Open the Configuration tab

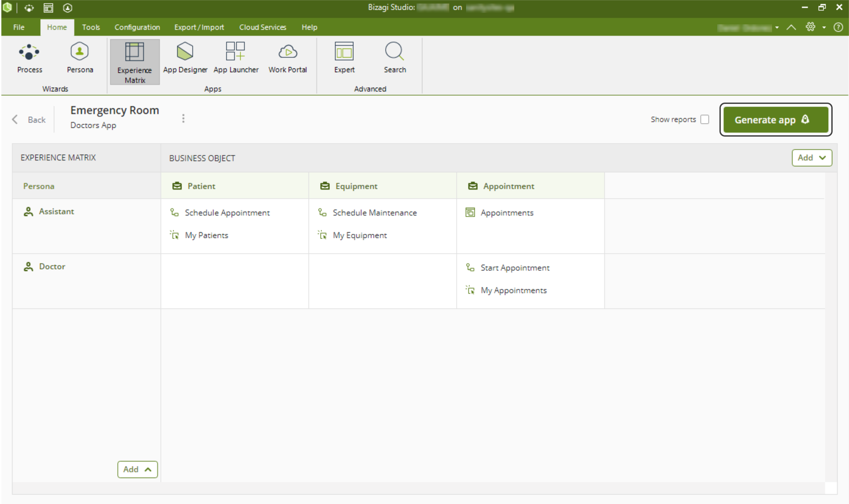(137, 27)
